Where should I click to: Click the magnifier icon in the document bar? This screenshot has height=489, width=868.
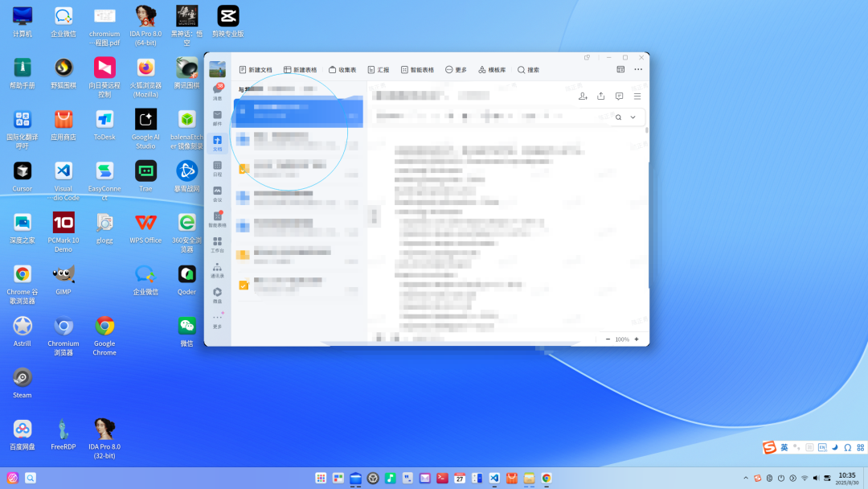[x=618, y=117]
